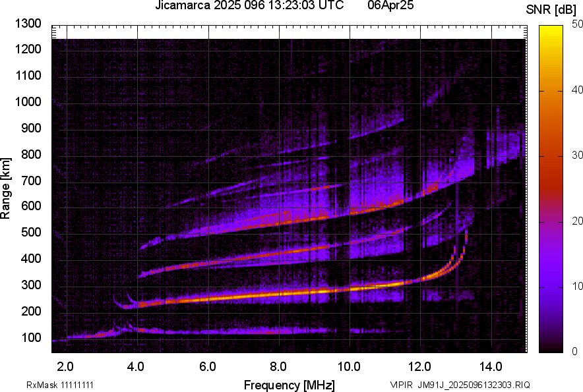The width and height of the screenshot is (583, 392).
Task: Click the colorbar tick label '40'
Action: (x=577, y=90)
